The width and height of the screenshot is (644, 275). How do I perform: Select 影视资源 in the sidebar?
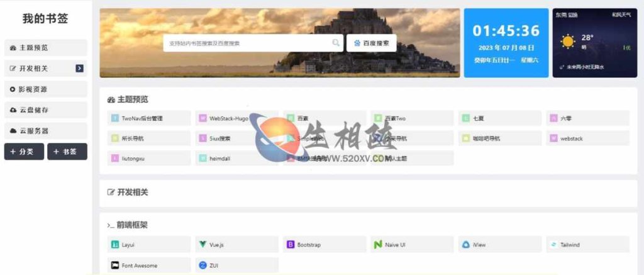[45, 89]
